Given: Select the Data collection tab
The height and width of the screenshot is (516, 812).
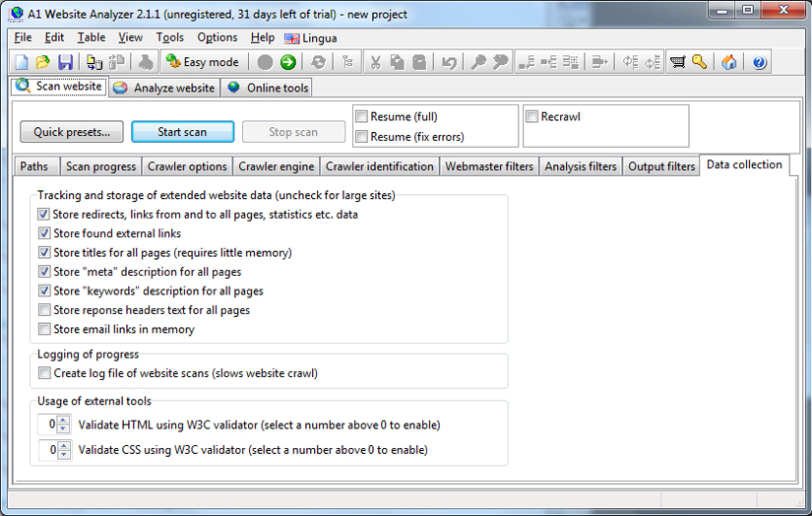Looking at the screenshot, I should (744, 164).
